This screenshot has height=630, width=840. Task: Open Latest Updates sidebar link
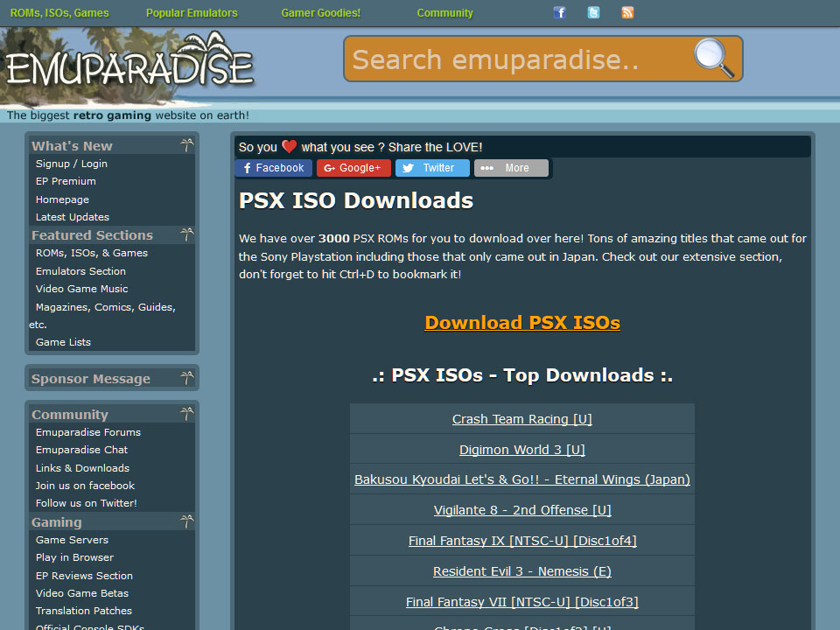[x=73, y=217]
